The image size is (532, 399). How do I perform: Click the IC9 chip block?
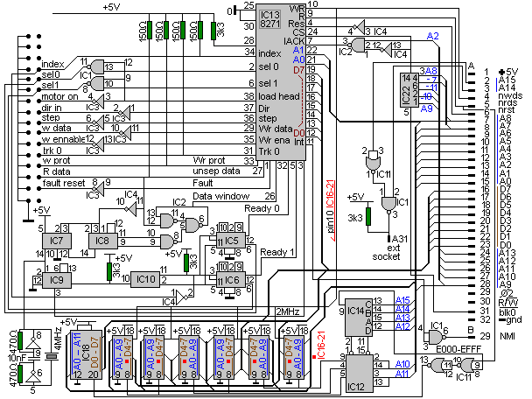click(57, 279)
